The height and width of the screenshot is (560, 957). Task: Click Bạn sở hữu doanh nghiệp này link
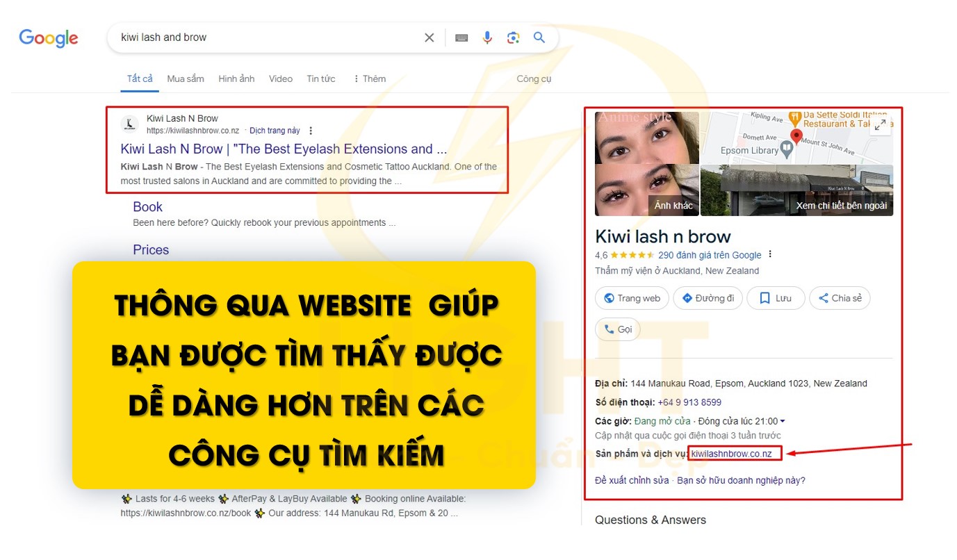click(741, 480)
